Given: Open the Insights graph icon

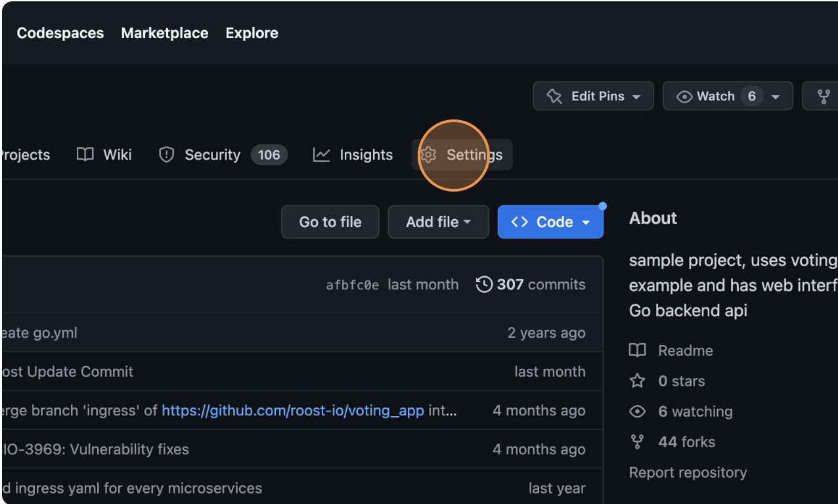Looking at the screenshot, I should [x=320, y=155].
